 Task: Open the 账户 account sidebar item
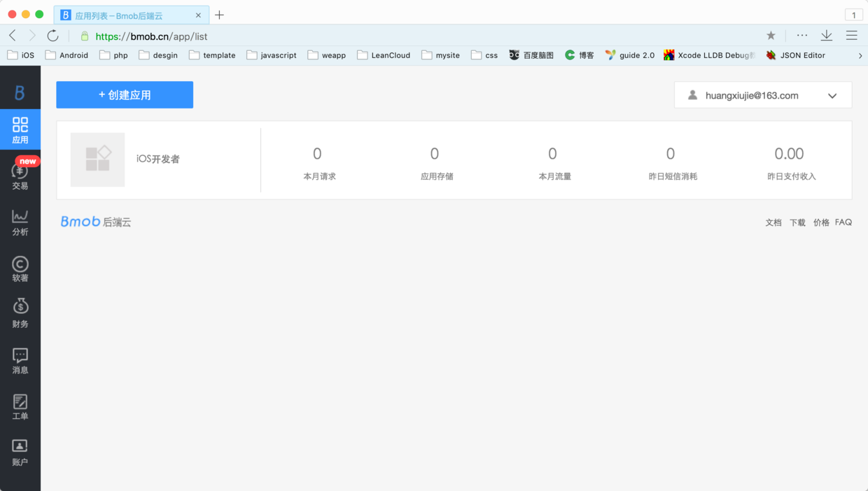(x=20, y=453)
